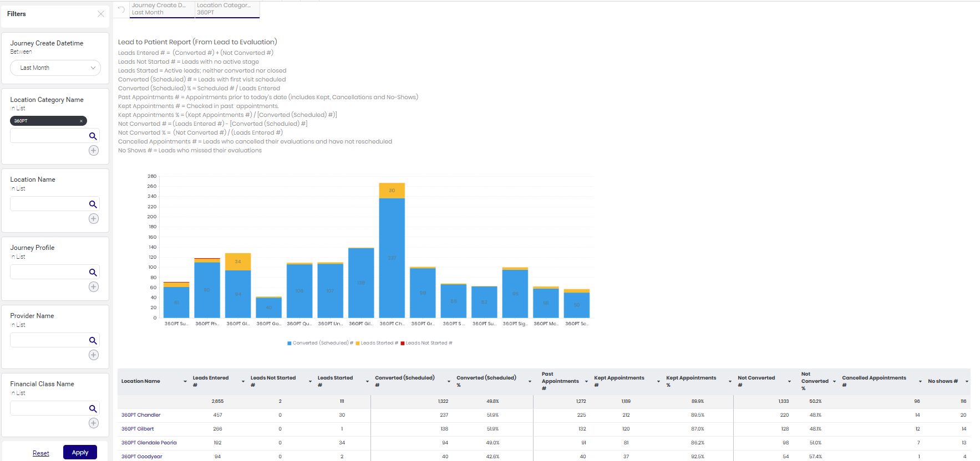Click the 360PT Qu.. axis label
This screenshot has width=980, height=461.
pyautogui.click(x=299, y=324)
